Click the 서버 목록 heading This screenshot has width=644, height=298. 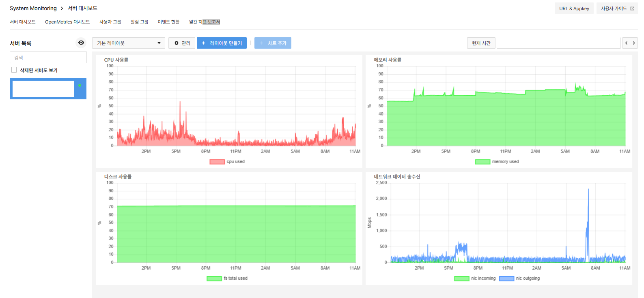20,43
